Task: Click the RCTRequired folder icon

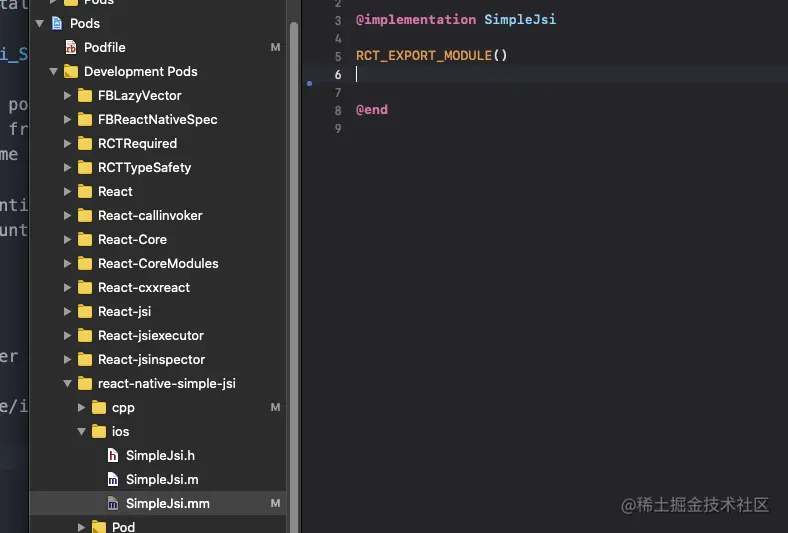Action: 85,144
